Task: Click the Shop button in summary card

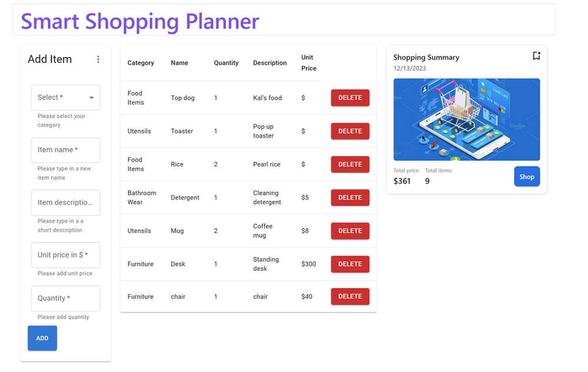Action: [x=527, y=177]
